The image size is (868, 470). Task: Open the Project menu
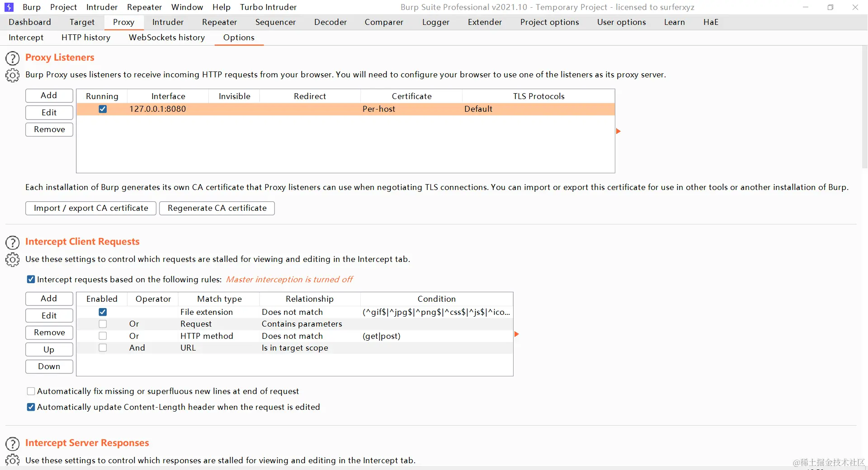(63, 7)
